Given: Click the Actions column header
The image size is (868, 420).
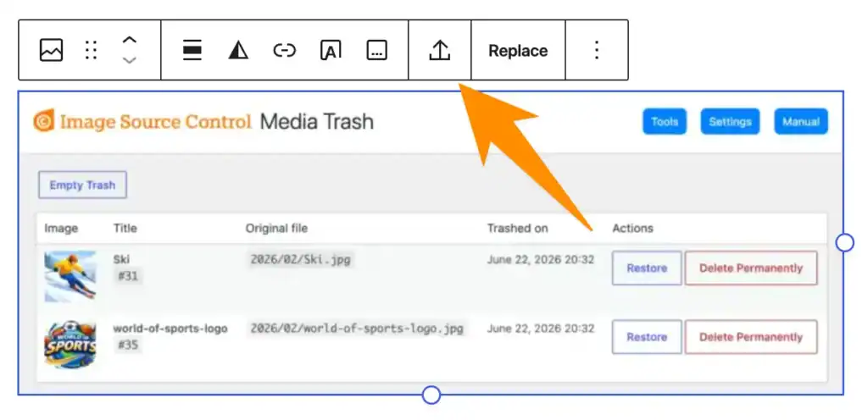Looking at the screenshot, I should (632, 229).
